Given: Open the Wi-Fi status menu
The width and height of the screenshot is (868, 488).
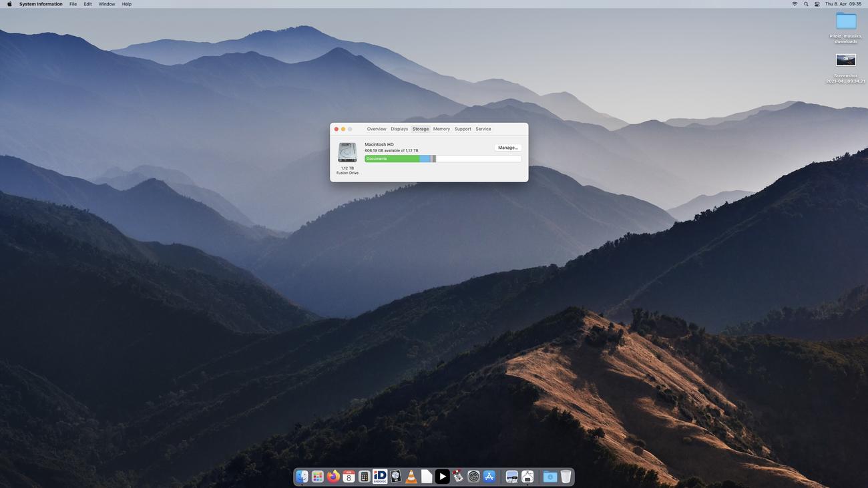Looking at the screenshot, I should [x=795, y=4].
